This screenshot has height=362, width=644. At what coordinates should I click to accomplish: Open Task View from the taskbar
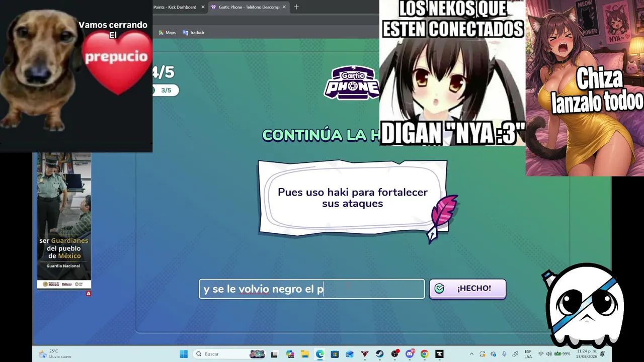[x=274, y=354]
